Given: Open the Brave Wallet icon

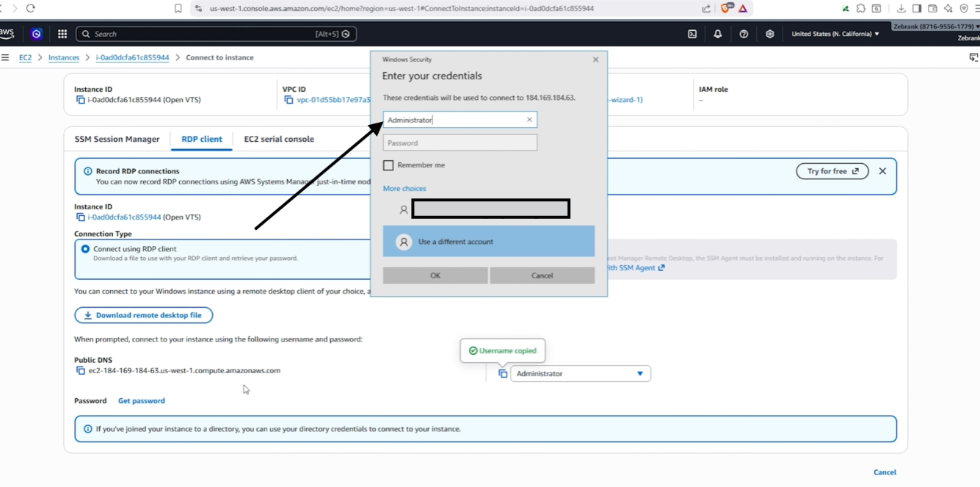Looking at the screenshot, I should point(932,8).
